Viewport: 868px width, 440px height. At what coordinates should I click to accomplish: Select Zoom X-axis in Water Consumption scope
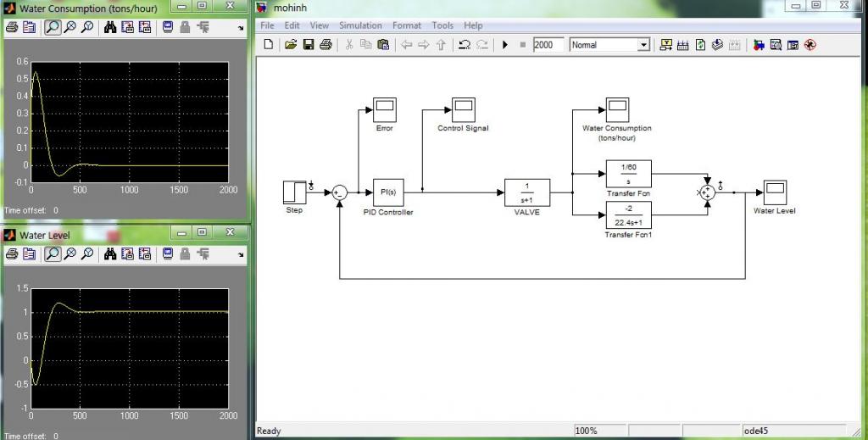click(70, 27)
